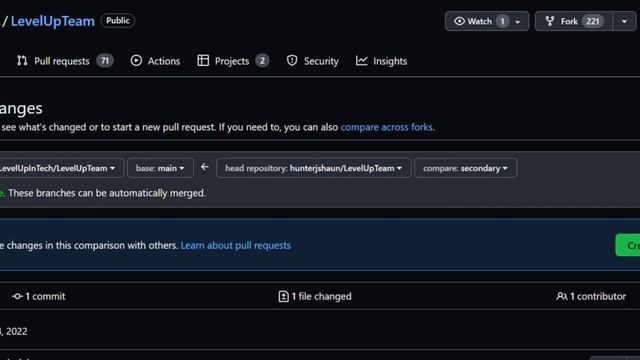
Task: Switch to the Actions tab
Action: click(155, 61)
